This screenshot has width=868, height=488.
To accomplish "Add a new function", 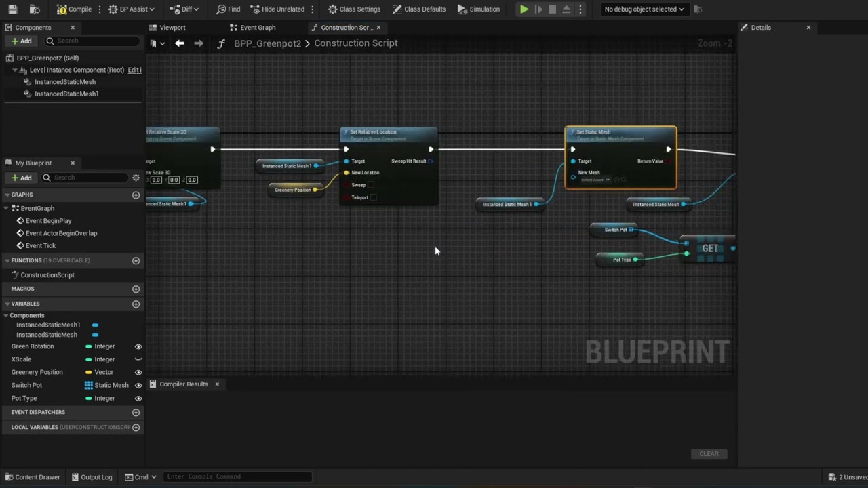I will click(x=136, y=261).
